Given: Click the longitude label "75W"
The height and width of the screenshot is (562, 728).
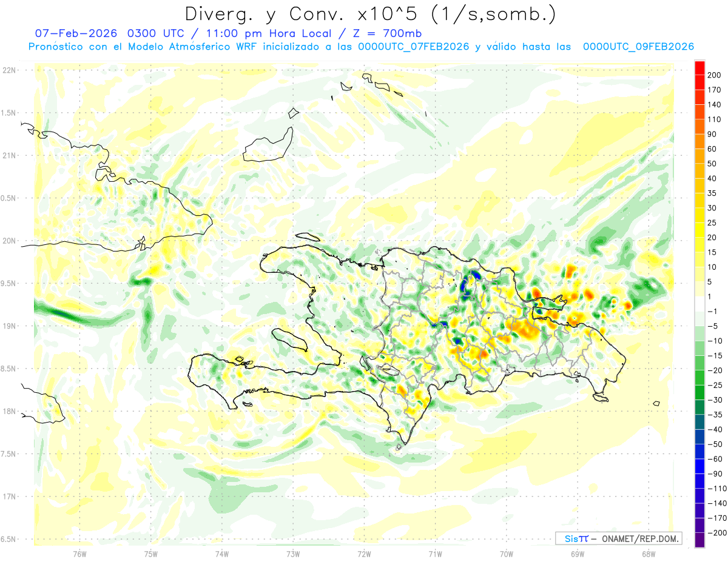Looking at the screenshot, I should pos(151,554).
